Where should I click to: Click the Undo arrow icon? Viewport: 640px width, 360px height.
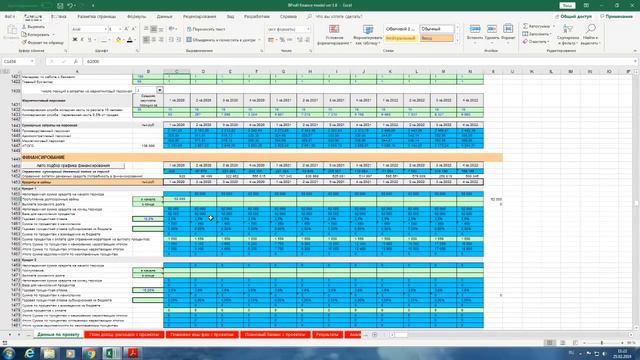click(70, 6)
